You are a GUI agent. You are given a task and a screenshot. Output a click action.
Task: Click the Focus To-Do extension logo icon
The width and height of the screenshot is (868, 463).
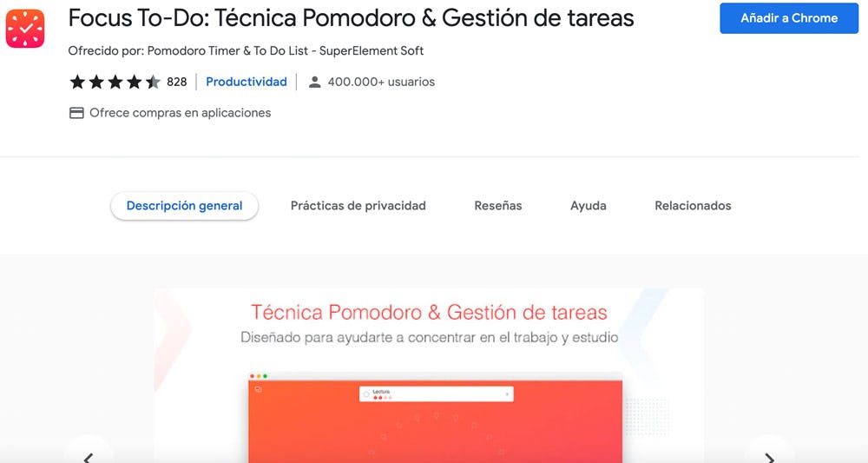click(x=25, y=29)
